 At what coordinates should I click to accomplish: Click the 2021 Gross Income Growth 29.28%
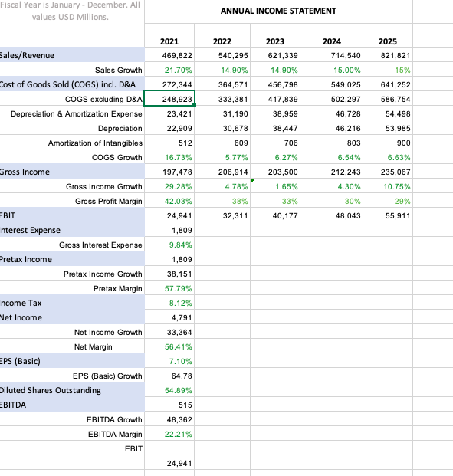[169, 186]
